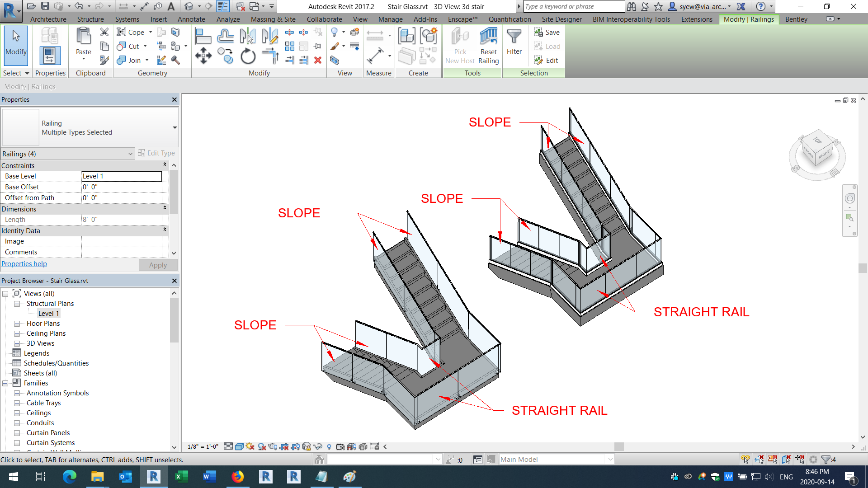Enable Temporary Hide/Isolate with the glasses icon
This screenshot has width=868, height=488.
(x=317, y=446)
